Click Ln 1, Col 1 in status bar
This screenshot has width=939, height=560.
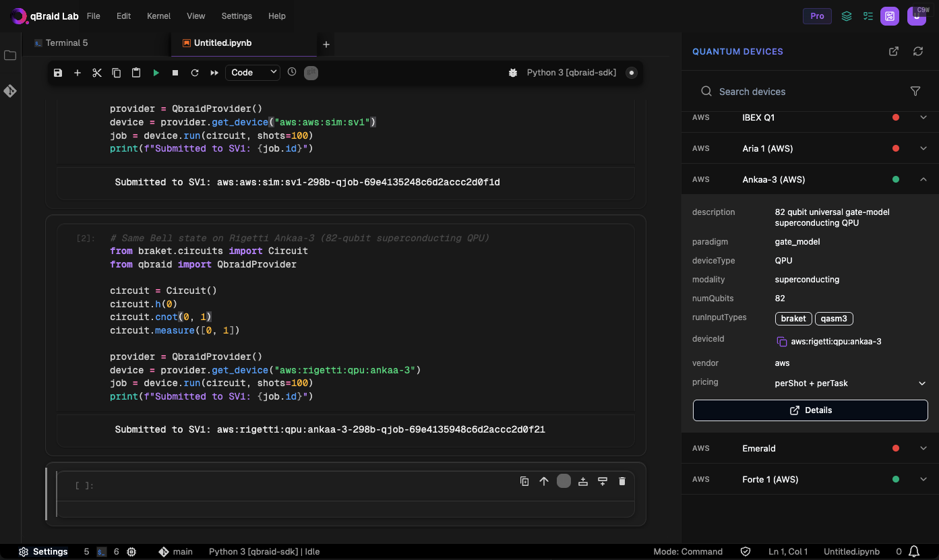point(788,551)
